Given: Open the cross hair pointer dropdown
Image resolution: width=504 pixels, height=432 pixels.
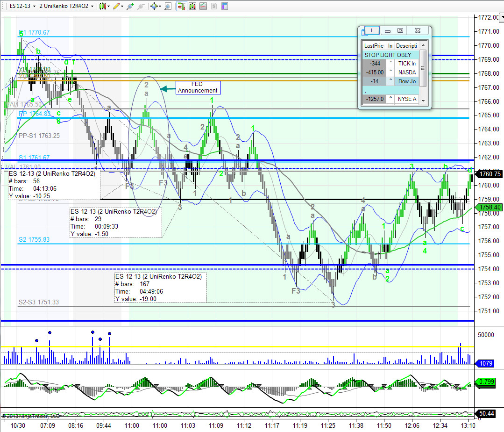Looking at the screenshot, I should pyautogui.click(x=156, y=6).
